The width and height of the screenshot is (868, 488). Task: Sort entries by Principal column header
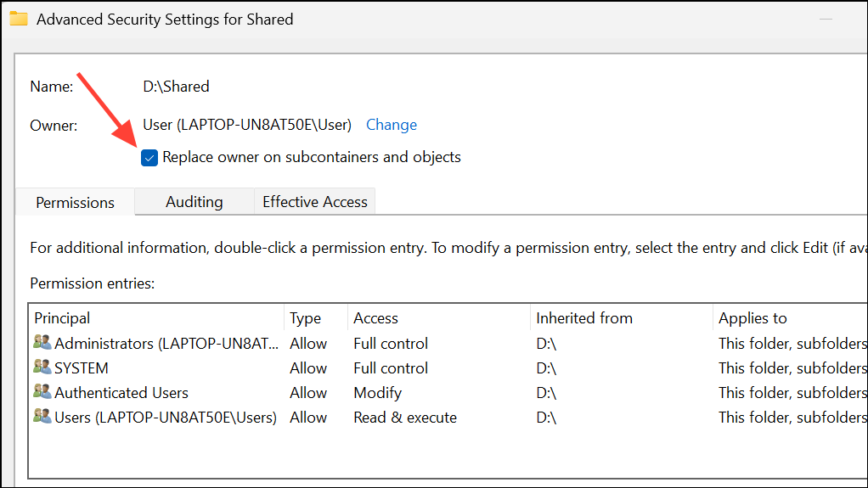tap(62, 318)
